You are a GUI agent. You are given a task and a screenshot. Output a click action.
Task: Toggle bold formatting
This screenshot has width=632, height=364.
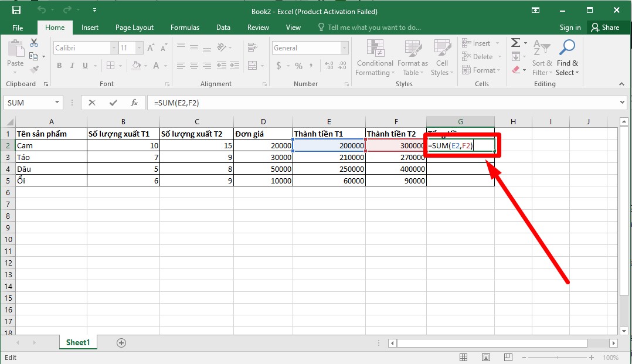pos(59,65)
